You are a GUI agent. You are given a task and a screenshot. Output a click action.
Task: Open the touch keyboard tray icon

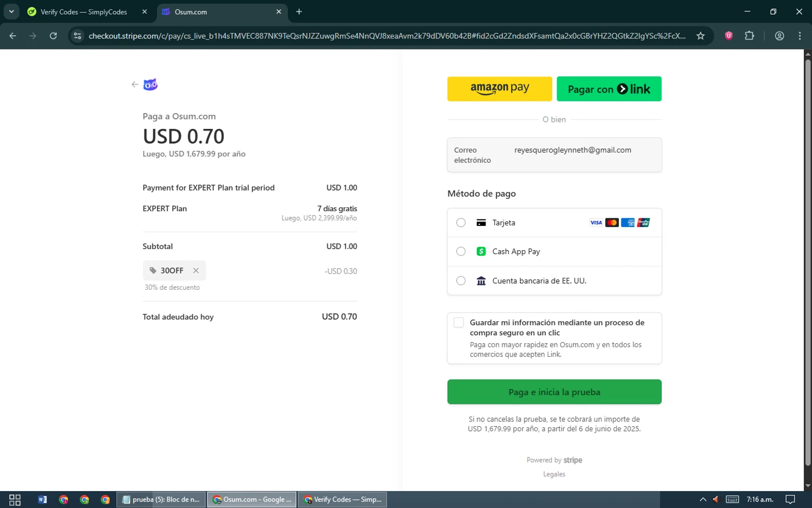[732, 499]
